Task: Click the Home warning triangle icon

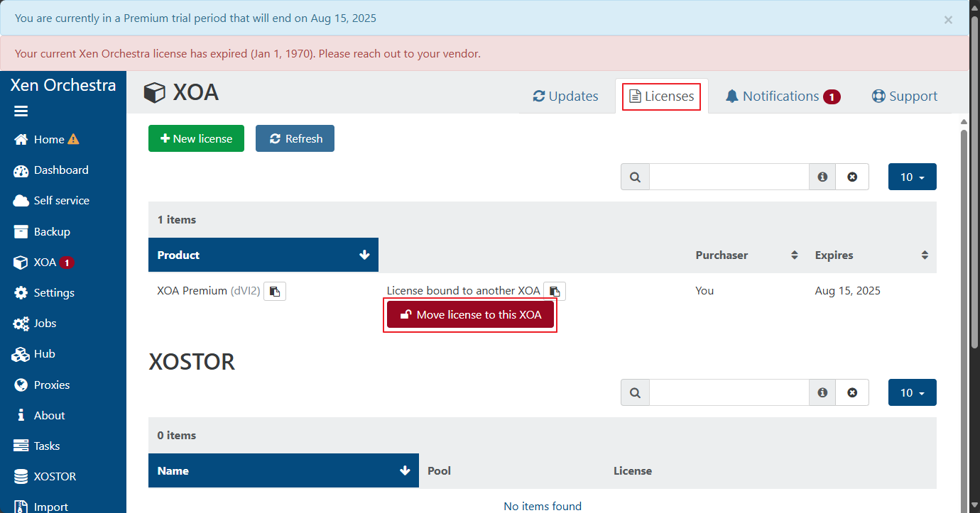Action: pyautogui.click(x=73, y=139)
